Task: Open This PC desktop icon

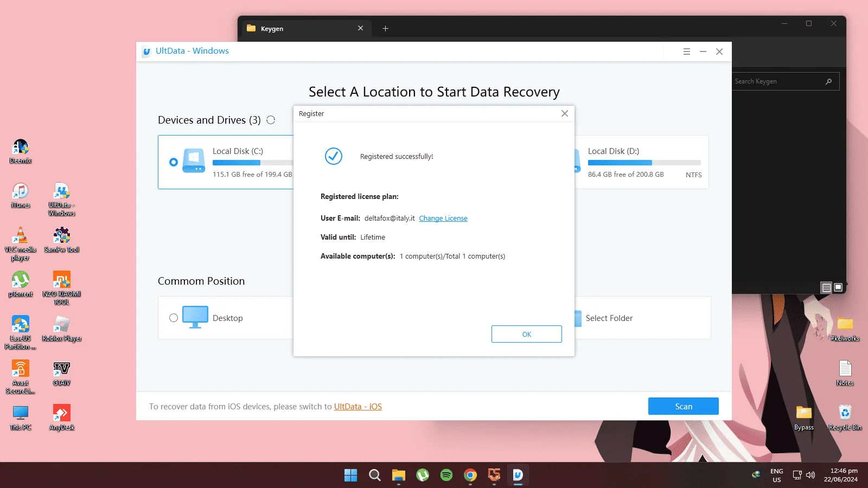Action: [x=21, y=418]
